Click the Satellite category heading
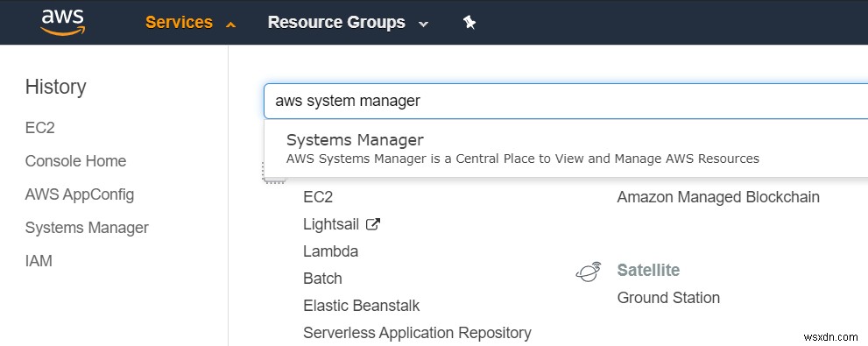868x346 pixels. coord(648,270)
